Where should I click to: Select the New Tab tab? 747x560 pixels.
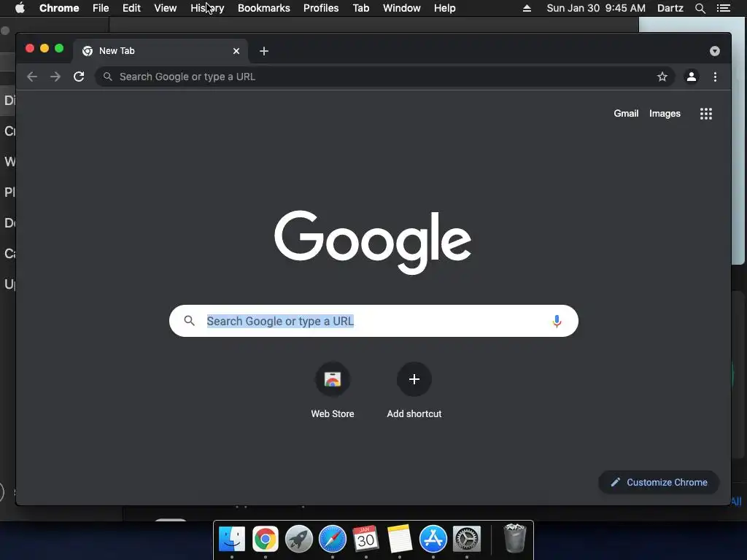point(160,51)
